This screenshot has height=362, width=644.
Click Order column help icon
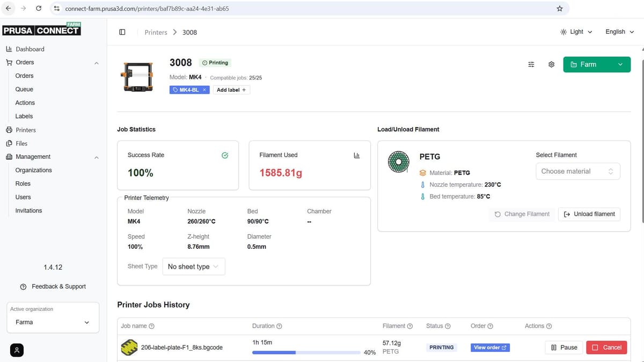[490, 326]
